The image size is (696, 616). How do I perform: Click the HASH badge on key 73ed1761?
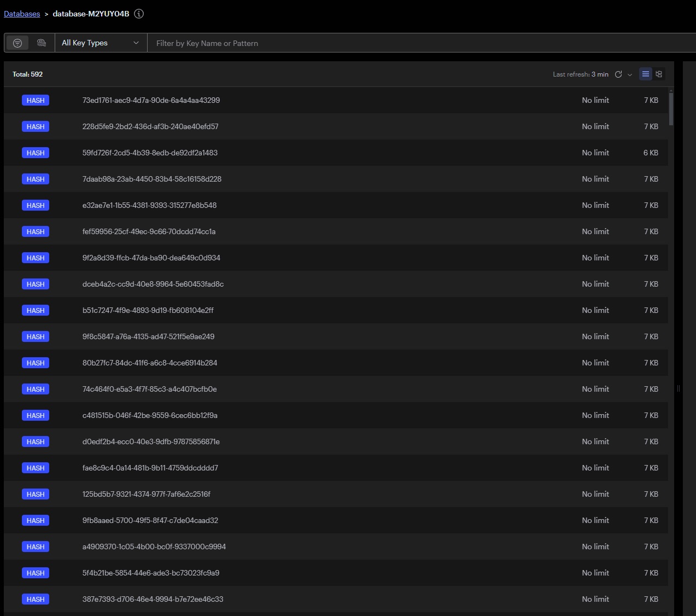point(35,100)
